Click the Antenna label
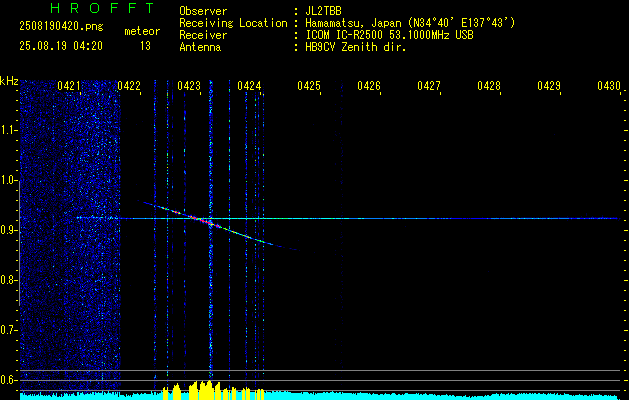 200,47
